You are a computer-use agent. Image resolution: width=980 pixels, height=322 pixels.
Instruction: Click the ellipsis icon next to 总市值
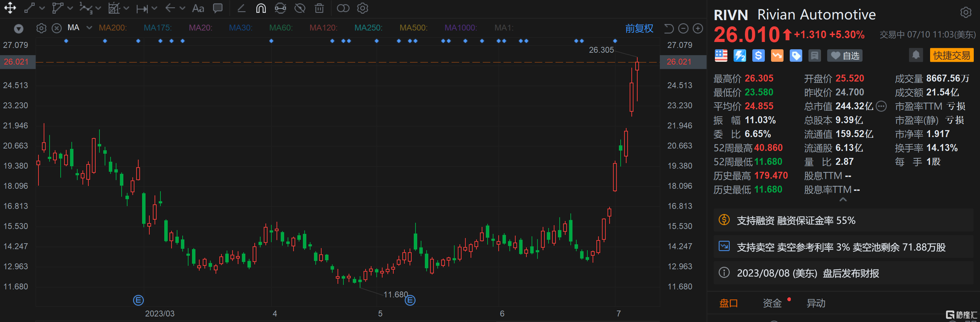coord(881,106)
